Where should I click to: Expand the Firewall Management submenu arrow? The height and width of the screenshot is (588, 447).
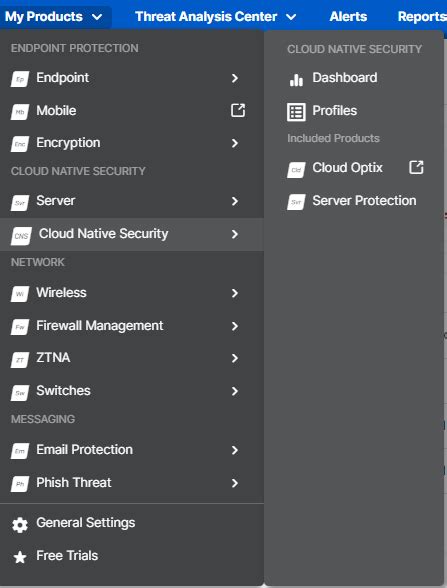click(x=235, y=326)
